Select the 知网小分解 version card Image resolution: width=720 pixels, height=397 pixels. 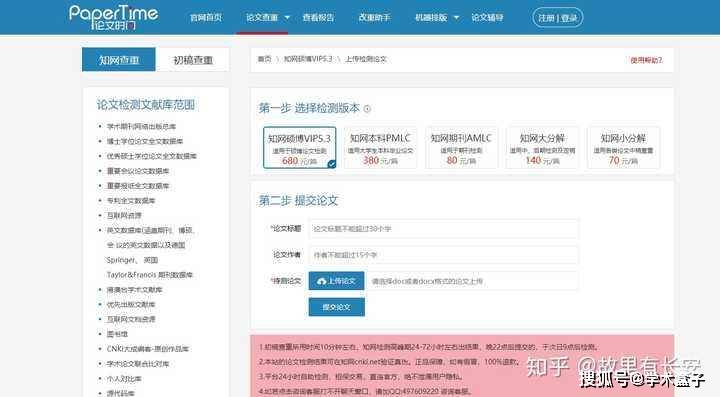point(623,148)
